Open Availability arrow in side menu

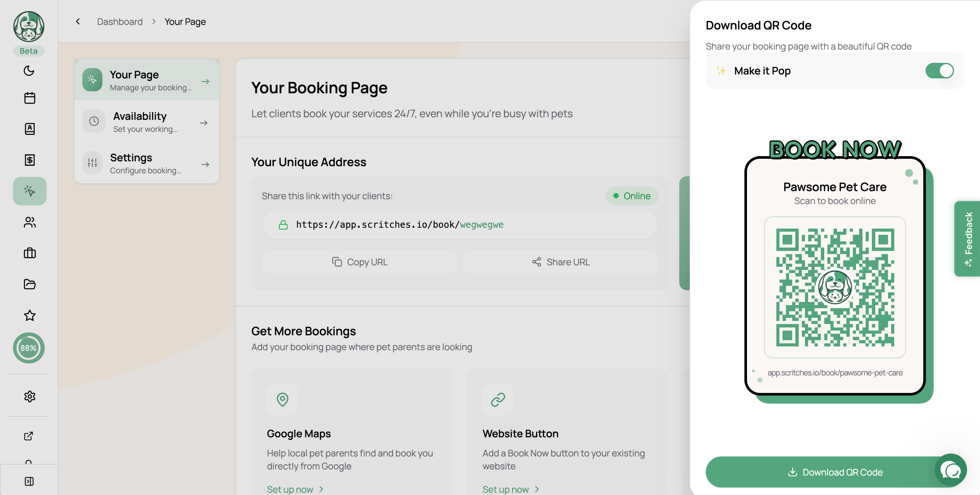tap(204, 123)
